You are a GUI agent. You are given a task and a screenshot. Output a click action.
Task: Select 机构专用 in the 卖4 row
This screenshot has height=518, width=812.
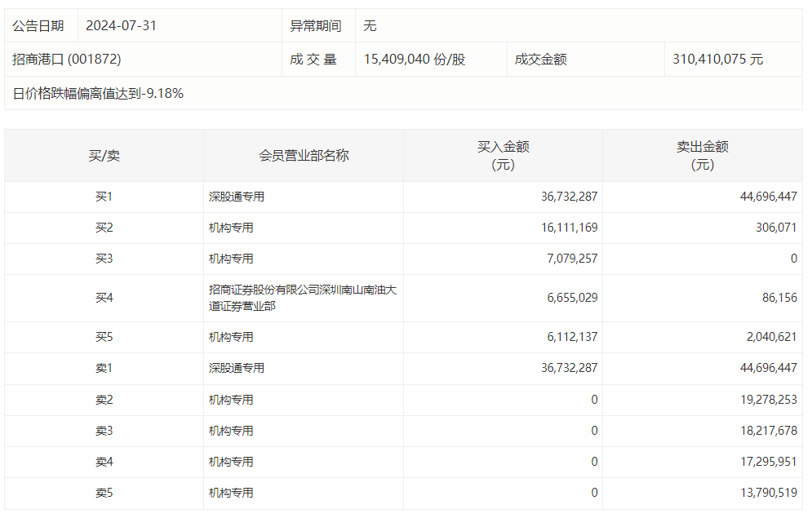[231, 462]
